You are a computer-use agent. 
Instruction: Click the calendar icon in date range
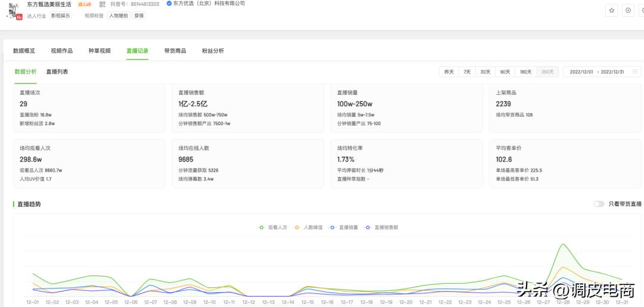point(635,72)
